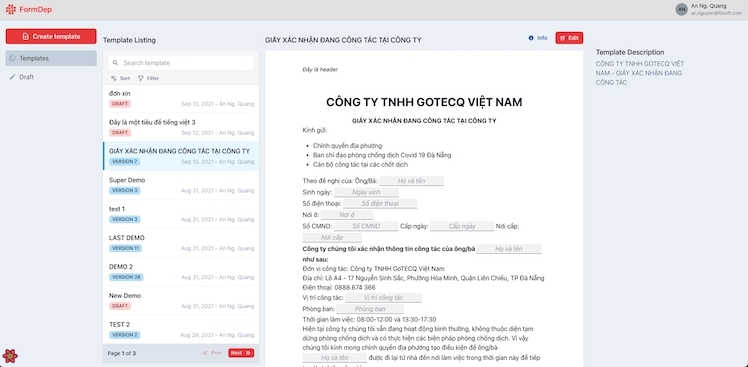The width and height of the screenshot is (748, 367).
Task: Open the Filter control
Action: tap(148, 78)
